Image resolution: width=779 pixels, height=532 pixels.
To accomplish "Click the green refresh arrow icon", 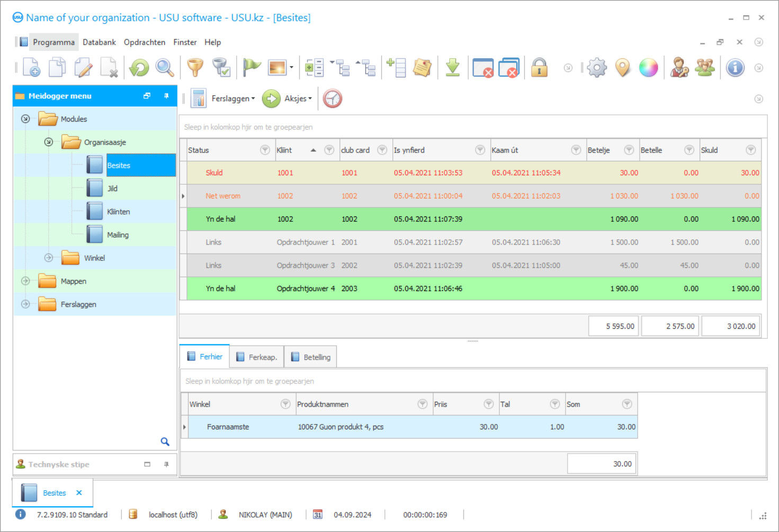I will tap(138, 67).
